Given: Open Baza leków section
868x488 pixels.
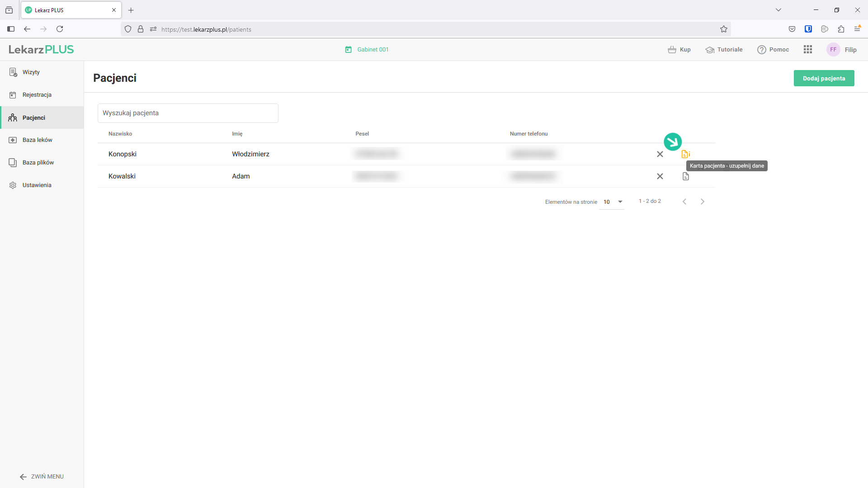Looking at the screenshot, I should click(x=37, y=140).
